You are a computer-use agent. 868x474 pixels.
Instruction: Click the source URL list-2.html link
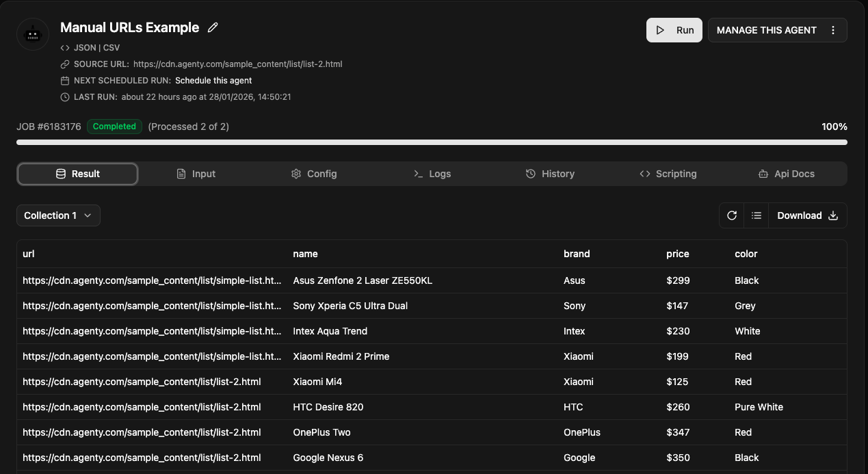coord(237,64)
